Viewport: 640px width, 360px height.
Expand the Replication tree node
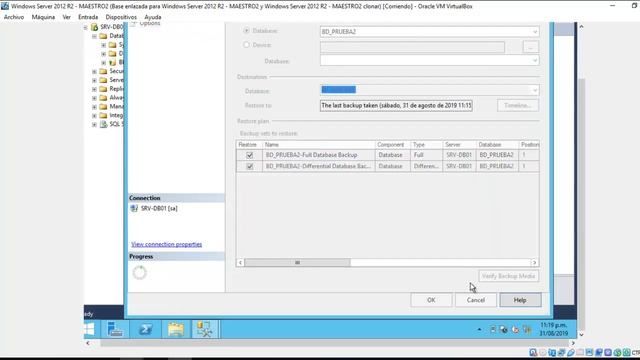tap(94, 89)
